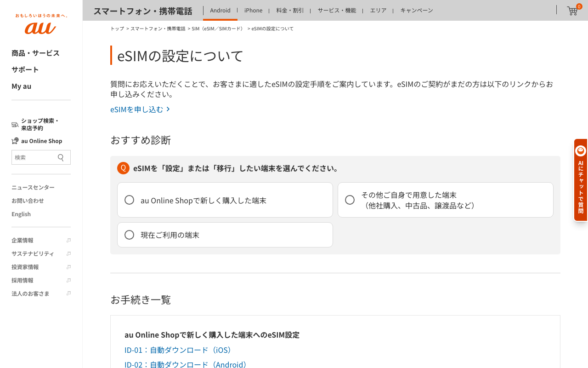Open My au in sidebar
This screenshot has height=368, width=588.
point(22,86)
